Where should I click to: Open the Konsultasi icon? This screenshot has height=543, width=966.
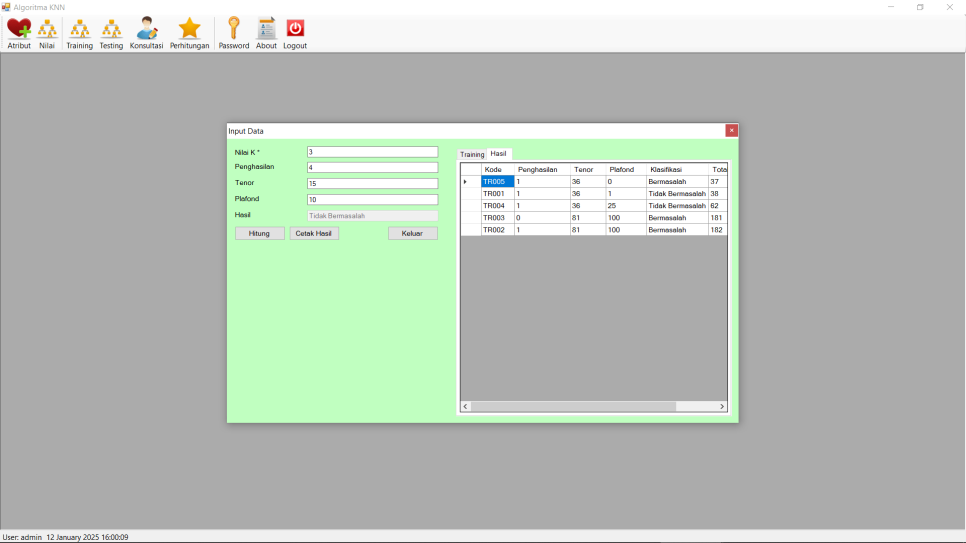coord(146,32)
